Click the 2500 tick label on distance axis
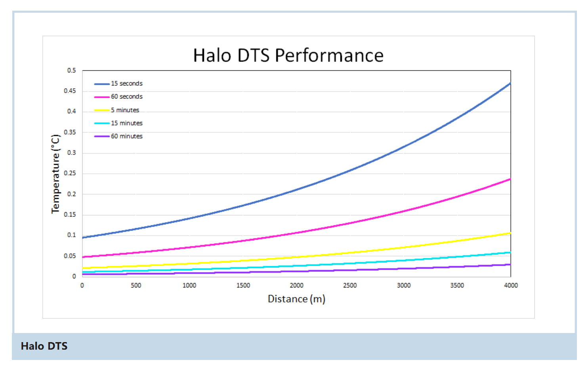Screen dimensions: 588x373 click(x=350, y=285)
